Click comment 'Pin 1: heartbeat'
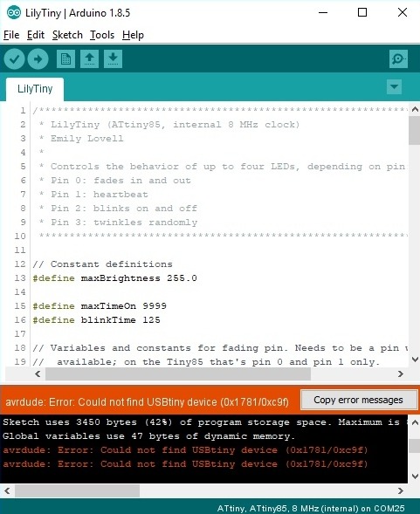The image size is (420, 514). tap(99, 195)
